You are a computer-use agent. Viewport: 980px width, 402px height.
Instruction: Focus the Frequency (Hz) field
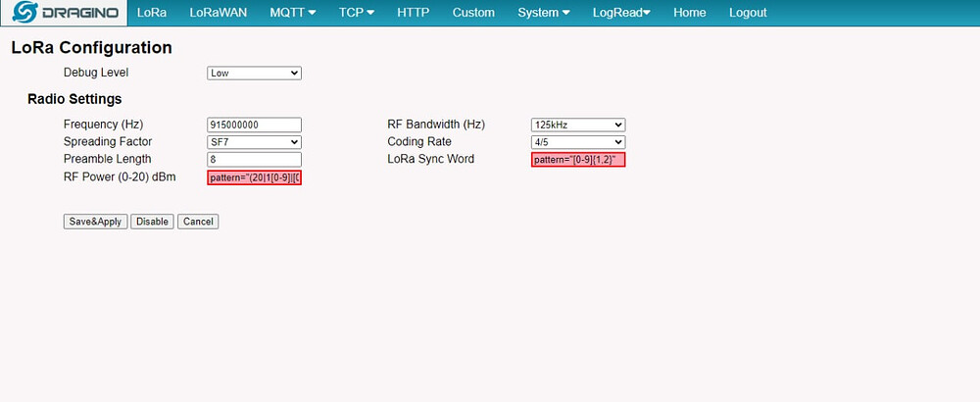[x=255, y=125]
